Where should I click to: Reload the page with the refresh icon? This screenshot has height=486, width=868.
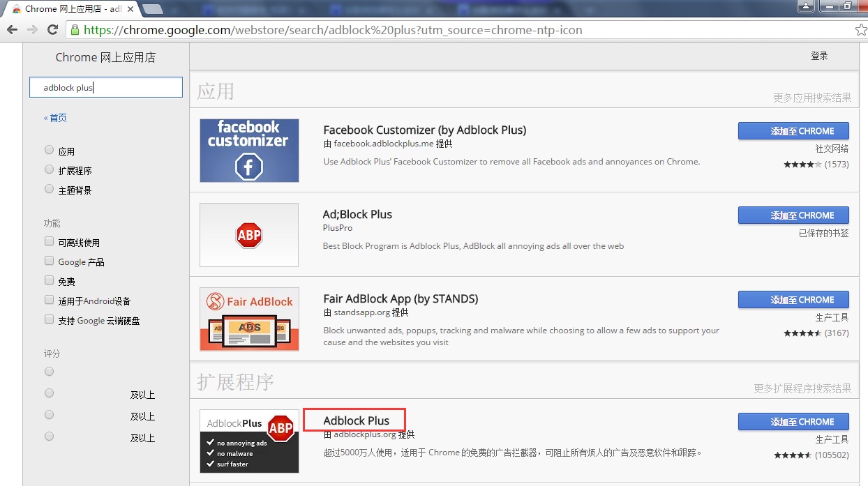coord(52,30)
